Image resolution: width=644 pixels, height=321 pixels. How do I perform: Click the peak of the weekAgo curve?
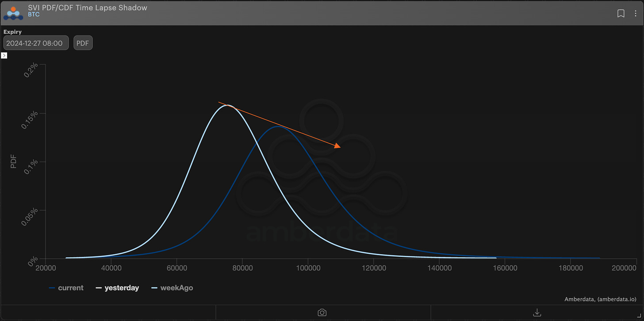(x=227, y=105)
